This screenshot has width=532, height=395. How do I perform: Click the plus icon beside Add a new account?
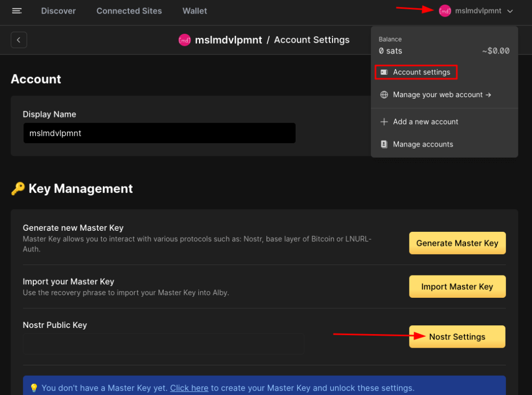384,122
